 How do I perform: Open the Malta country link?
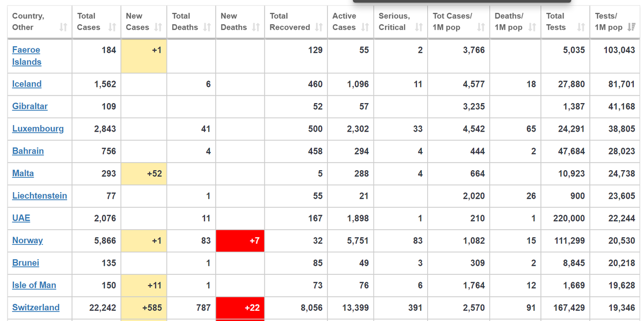(23, 173)
